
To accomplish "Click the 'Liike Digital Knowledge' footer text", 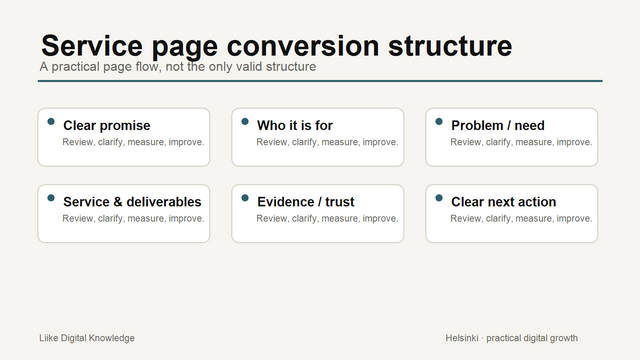I will tap(87, 338).
